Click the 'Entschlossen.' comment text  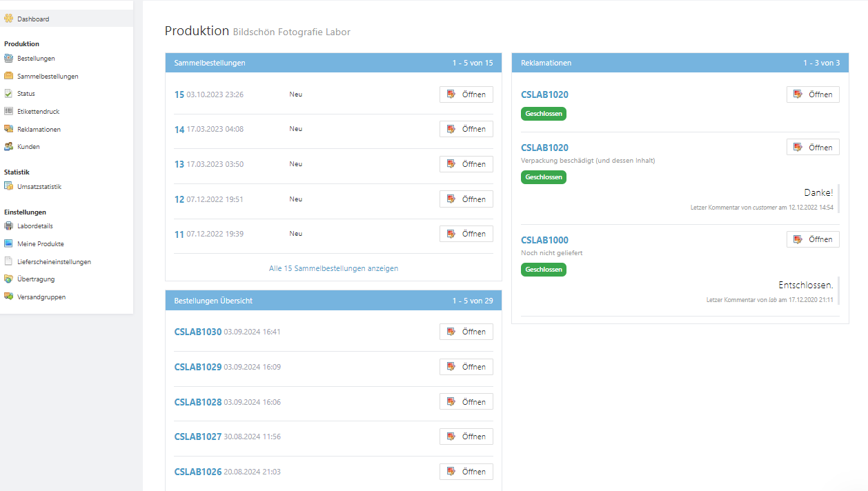tap(806, 285)
